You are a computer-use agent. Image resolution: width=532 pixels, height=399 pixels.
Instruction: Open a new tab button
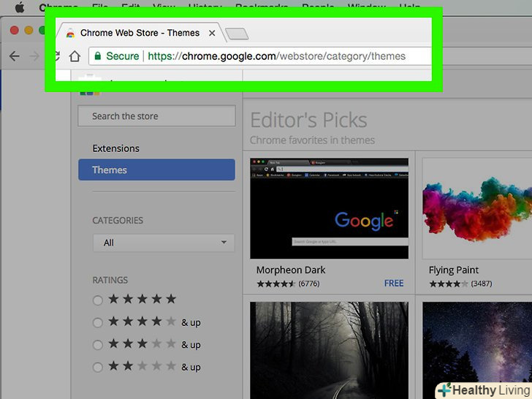point(237,34)
